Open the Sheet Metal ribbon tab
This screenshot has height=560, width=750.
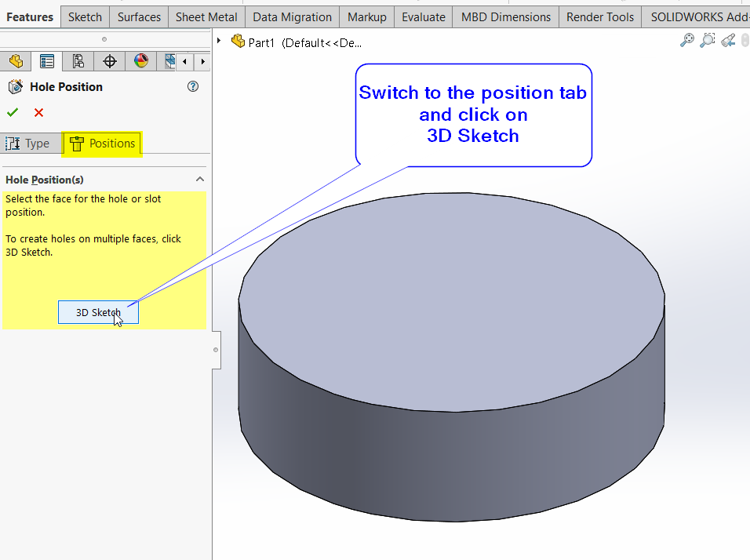[x=206, y=16]
